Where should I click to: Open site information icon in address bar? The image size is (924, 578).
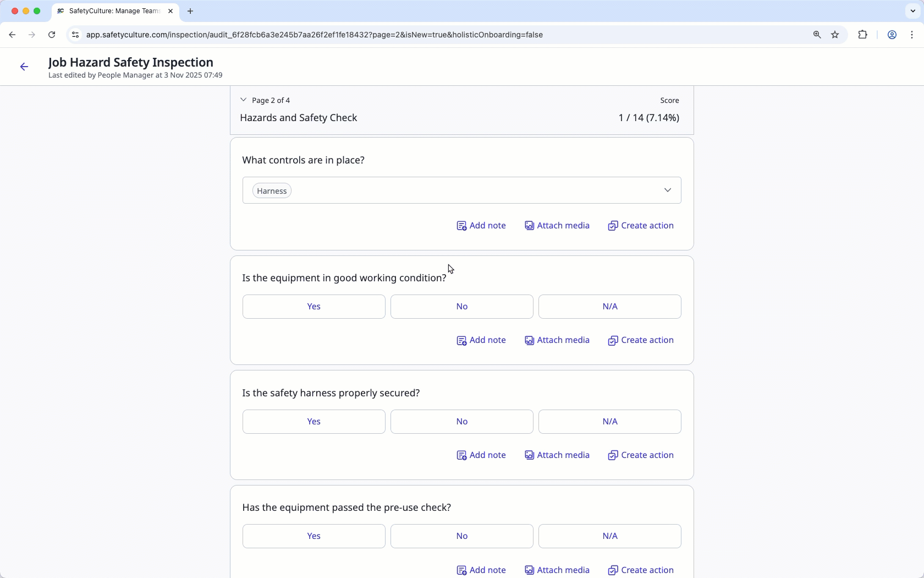tap(75, 35)
